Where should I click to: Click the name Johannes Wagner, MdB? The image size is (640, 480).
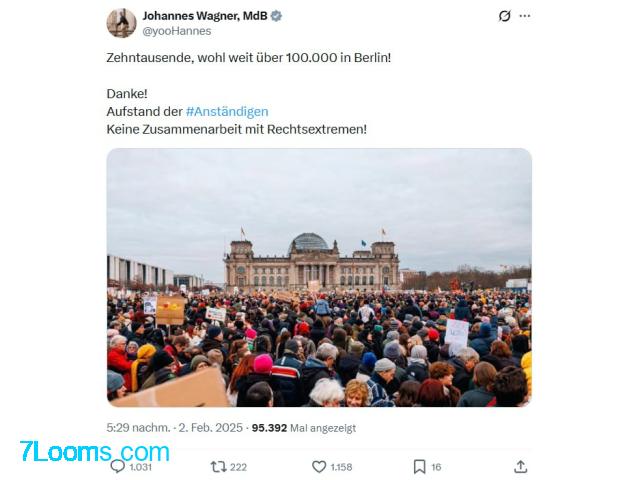coord(205,16)
